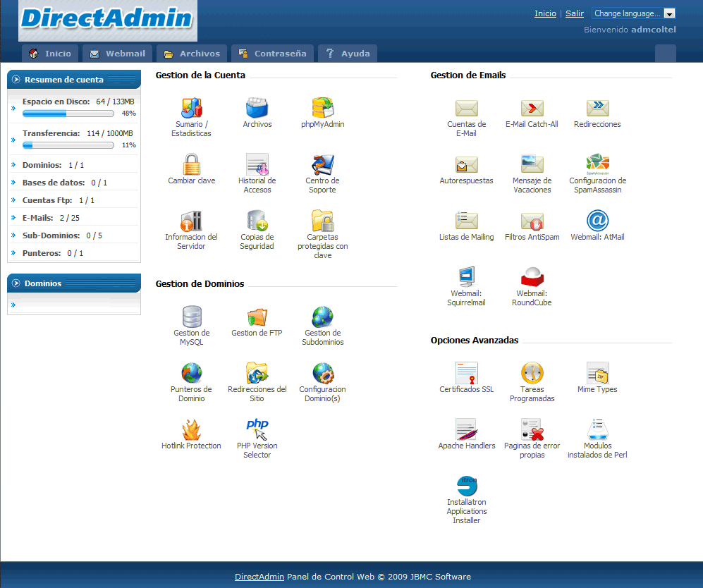Click the DirectAdmin logo
Image resolution: width=703 pixels, height=588 pixels.
[108, 20]
